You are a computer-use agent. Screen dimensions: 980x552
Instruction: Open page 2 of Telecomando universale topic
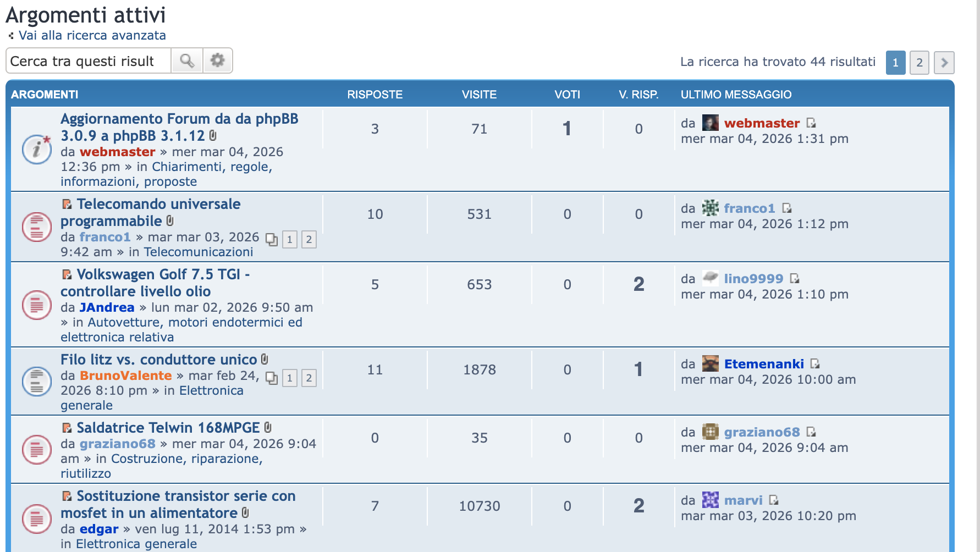(309, 240)
